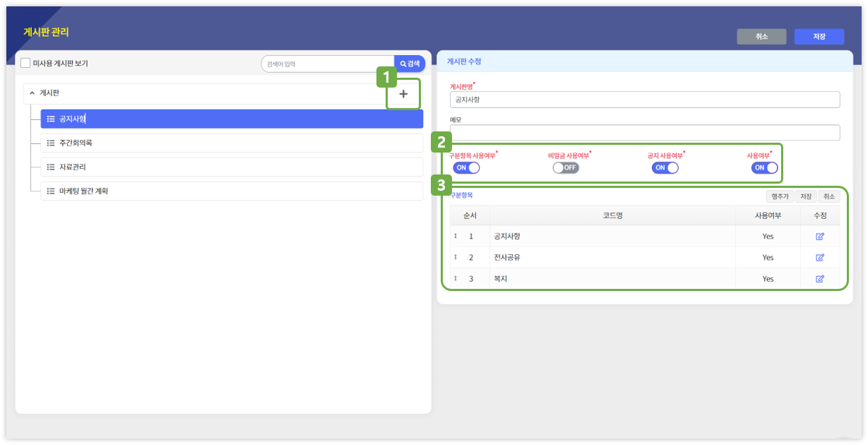Click the list icon of 주간회의록 board
The width and height of the screenshot is (868, 445).
click(51, 143)
